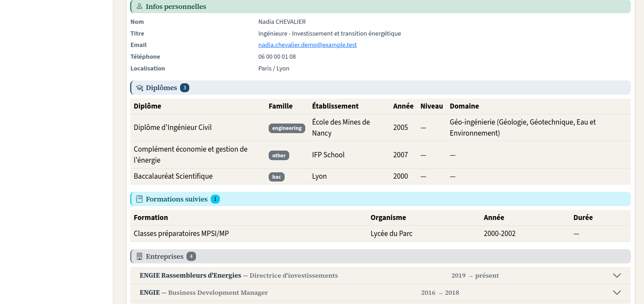Click the engineering family tag
644x304 pixels.
(287, 128)
